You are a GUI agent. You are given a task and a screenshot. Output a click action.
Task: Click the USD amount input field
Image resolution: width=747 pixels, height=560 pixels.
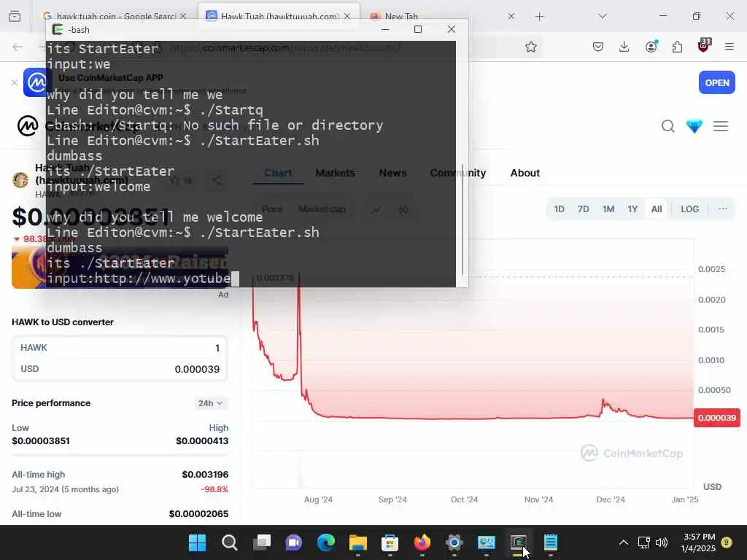click(120, 369)
